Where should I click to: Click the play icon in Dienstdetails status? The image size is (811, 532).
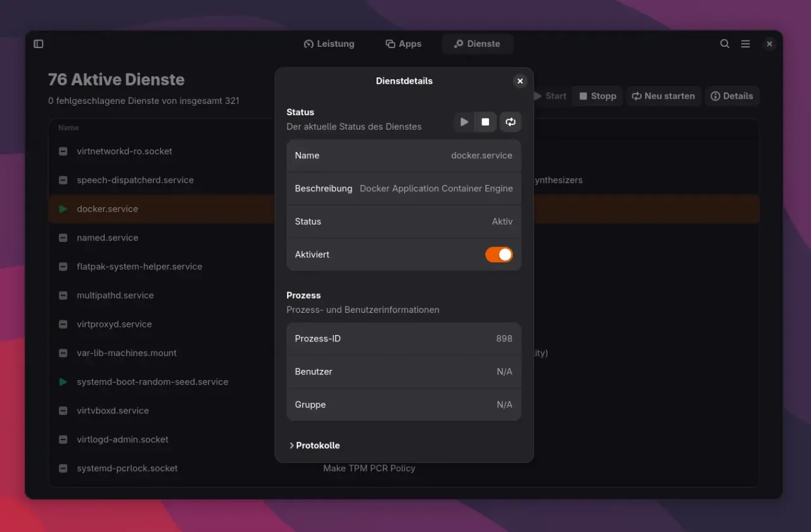464,122
